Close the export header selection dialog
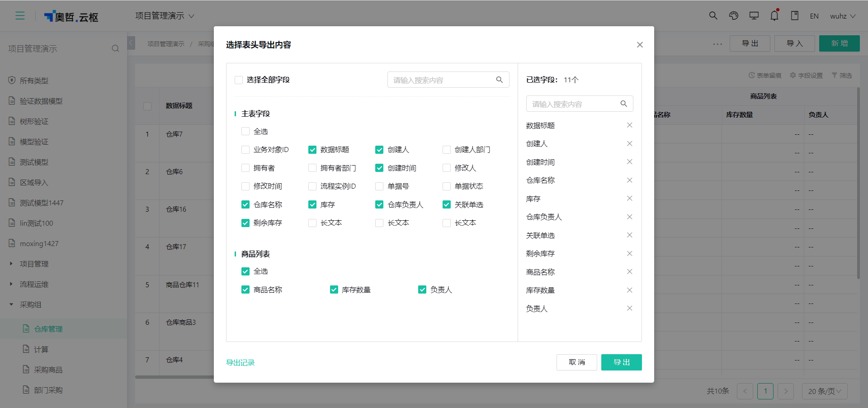The height and width of the screenshot is (408, 868). (640, 45)
